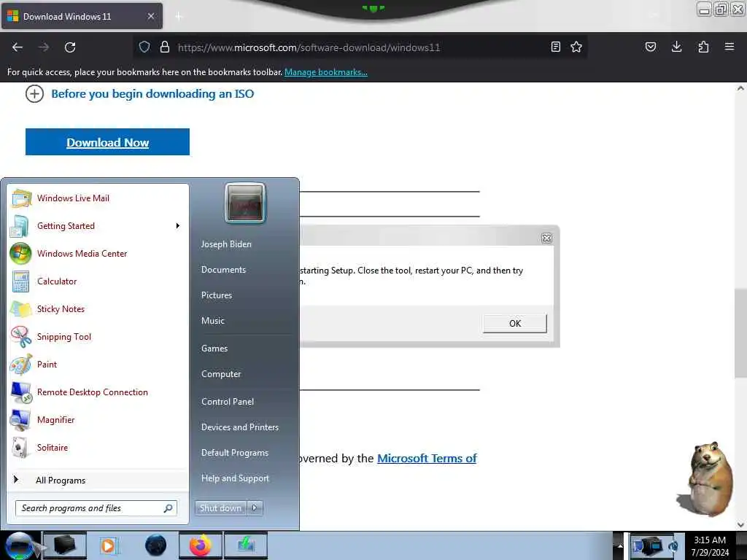Screen dimensions: 747x560
Task: Close the Download Windows 11 tab
Action: pyautogui.click(x=150, y=16)
